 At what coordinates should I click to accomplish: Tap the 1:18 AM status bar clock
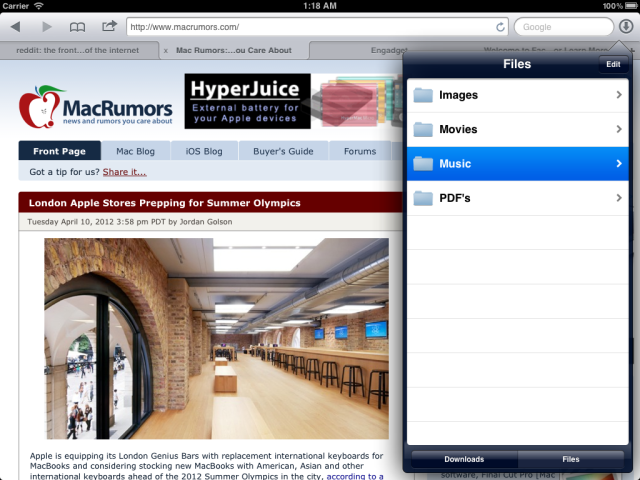320,6
